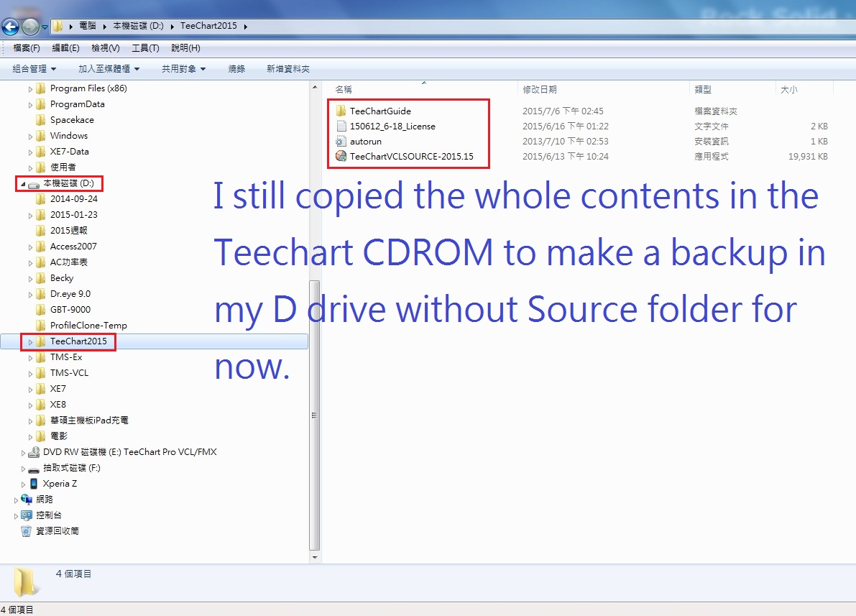Select the 150612_6-18_License text file icon
This screenshot has width=856, height=616.
tap(341, 127)
